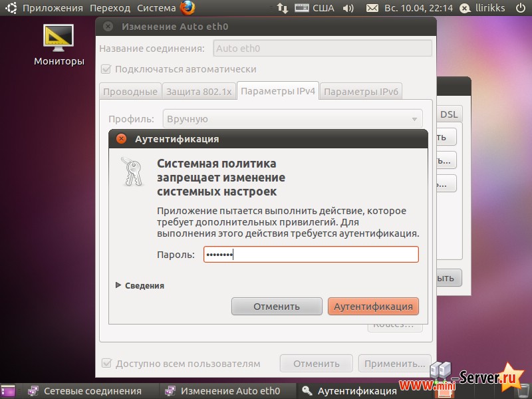Open the Мониторы desktop shortcut
532x399 pixels.
coord(59,37)
